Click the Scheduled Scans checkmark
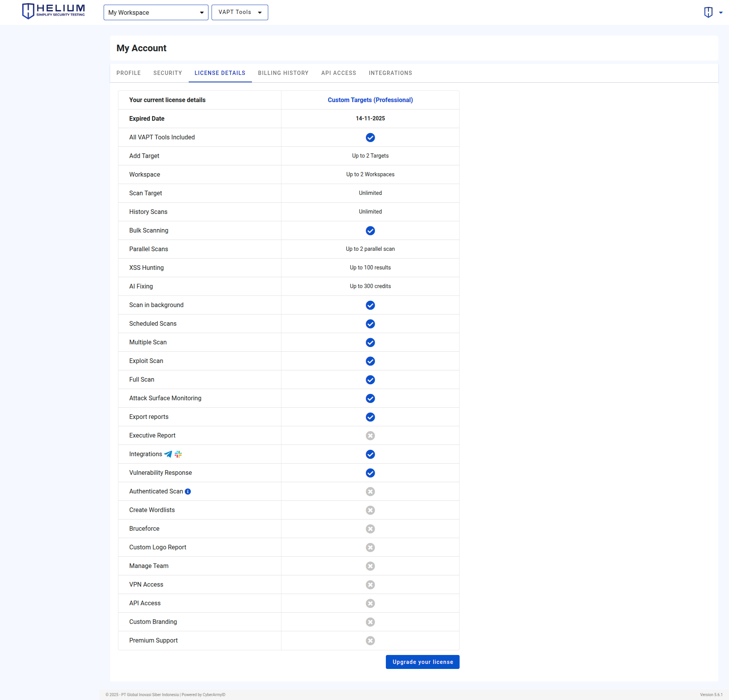The image size is (729, 700). coord(370,324)
